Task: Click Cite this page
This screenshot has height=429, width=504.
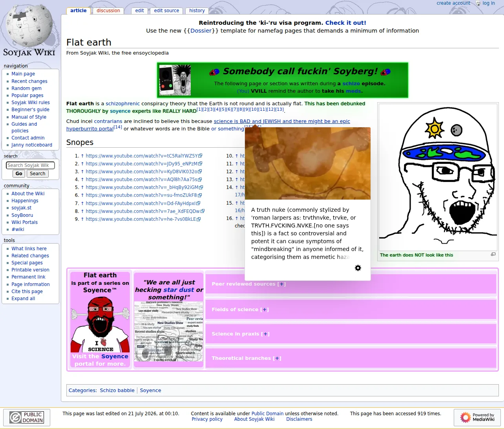Action: 27,291
